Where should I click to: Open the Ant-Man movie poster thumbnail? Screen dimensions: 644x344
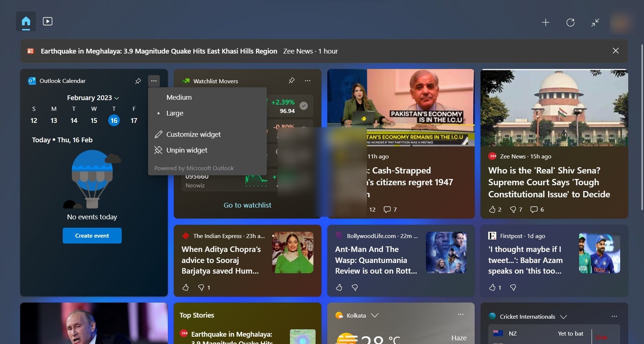446,252
